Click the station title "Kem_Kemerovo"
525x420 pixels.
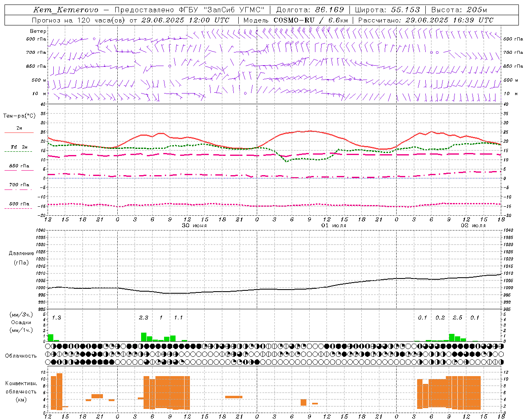click(66, 10)
